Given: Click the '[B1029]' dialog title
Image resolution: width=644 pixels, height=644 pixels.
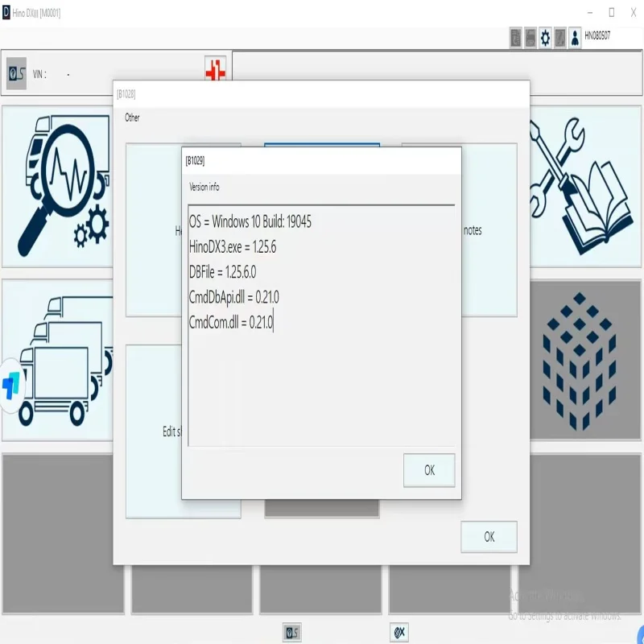Looking at the screenshot, I should (x=195, y=160).
